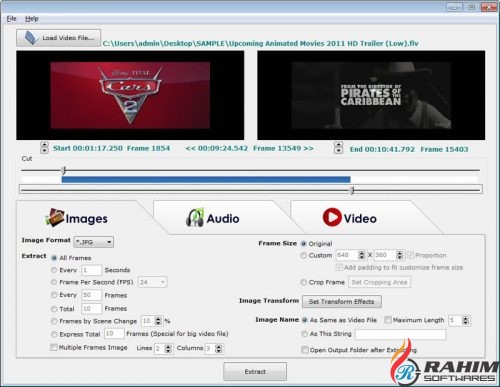Click the Extract button
The width and height of the screenshot is (500, 387).
[x=255, y=372]
